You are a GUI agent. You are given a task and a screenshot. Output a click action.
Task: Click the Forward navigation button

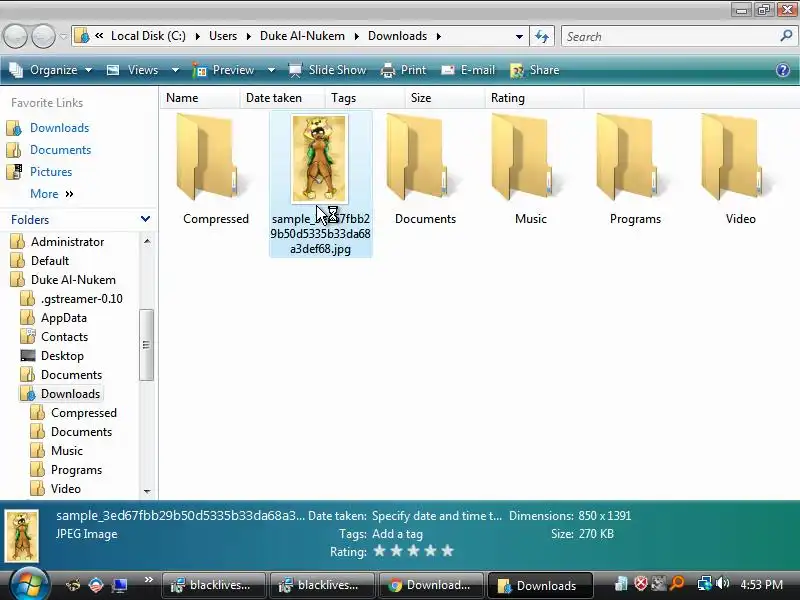pyautogui.click(x=43, y=36)
